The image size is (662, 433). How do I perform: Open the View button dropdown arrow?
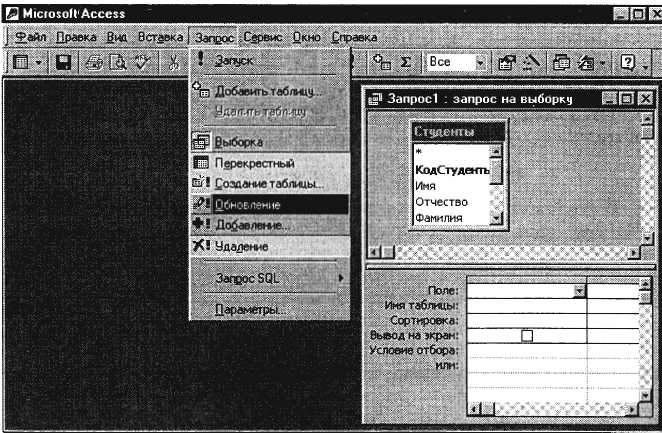pyautogui.click(x=38, y=63)
